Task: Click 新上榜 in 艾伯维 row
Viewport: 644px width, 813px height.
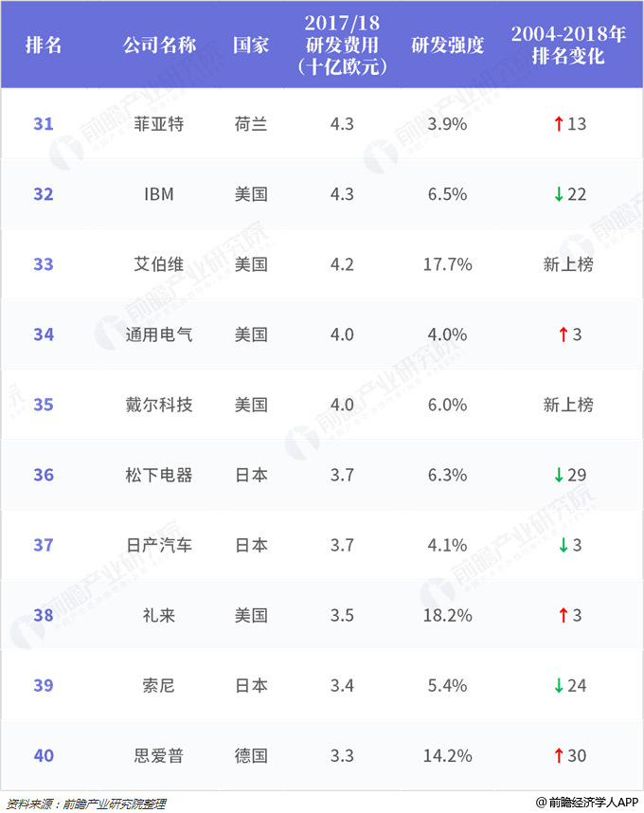Action: click(568, 264)
